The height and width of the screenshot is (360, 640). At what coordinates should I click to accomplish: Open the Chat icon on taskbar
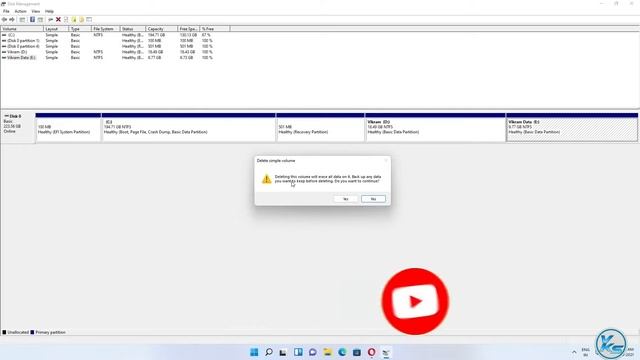[x=313, y=352]
